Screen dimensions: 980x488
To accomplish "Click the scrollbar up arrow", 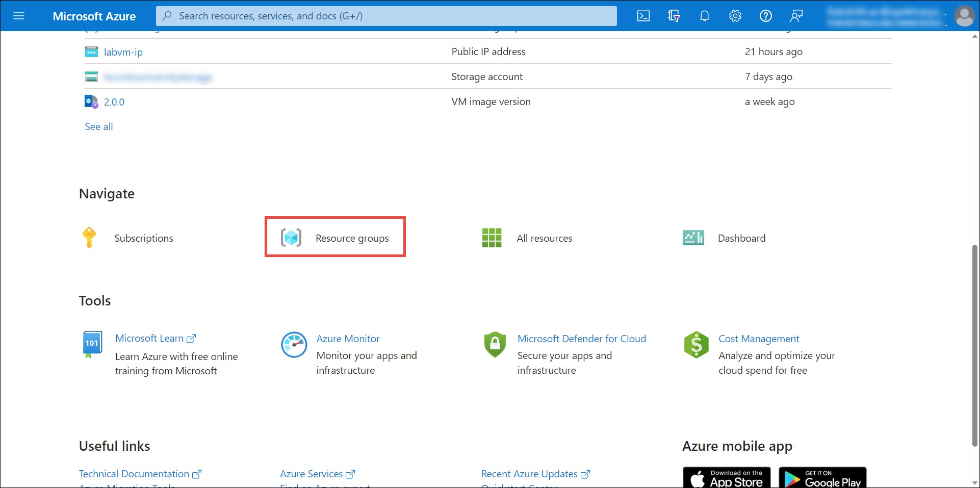I will point(975,36).
